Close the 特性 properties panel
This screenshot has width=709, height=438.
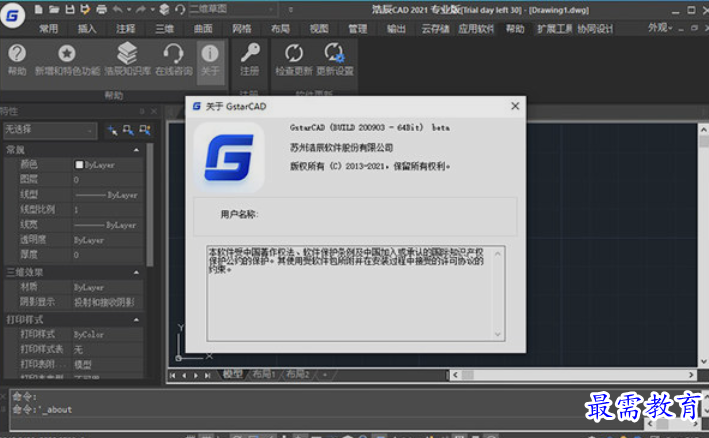tap(154, 111)
